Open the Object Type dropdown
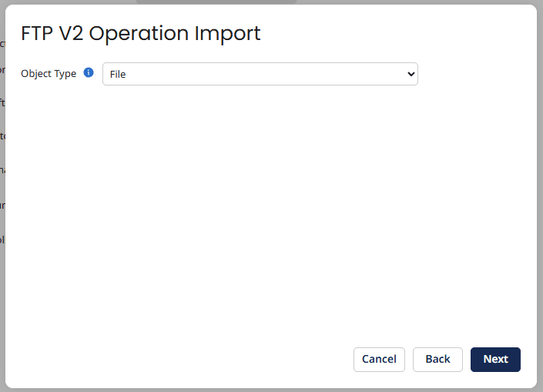The height and width of the screenshot is (392, 543). point(260,74)
